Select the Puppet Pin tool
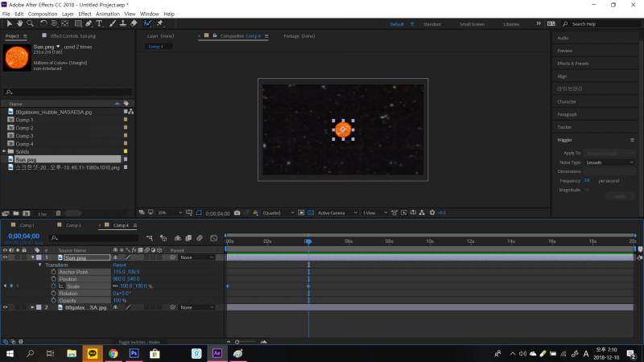644x362 pixels. (x=160, y=23)
